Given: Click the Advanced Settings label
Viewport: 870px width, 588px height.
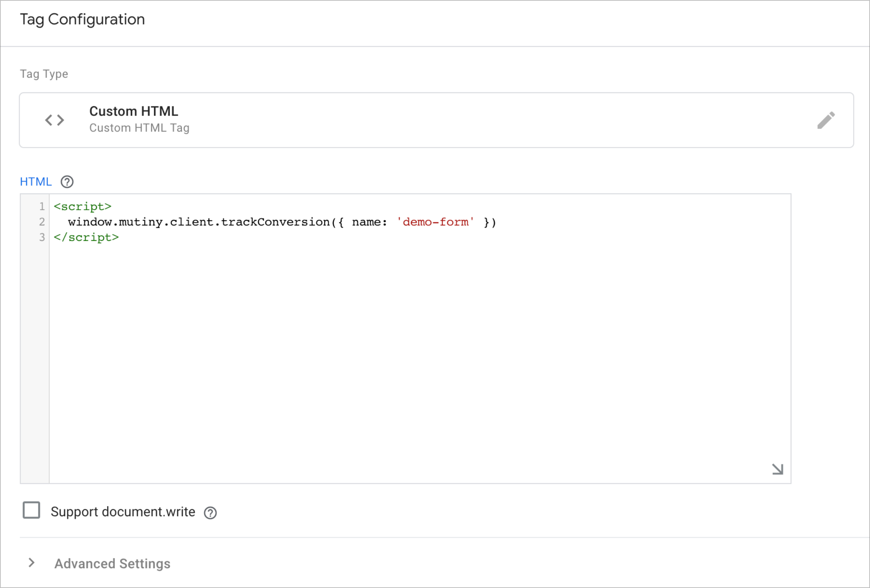Looking at the screenshot, I should click(112, 563).
